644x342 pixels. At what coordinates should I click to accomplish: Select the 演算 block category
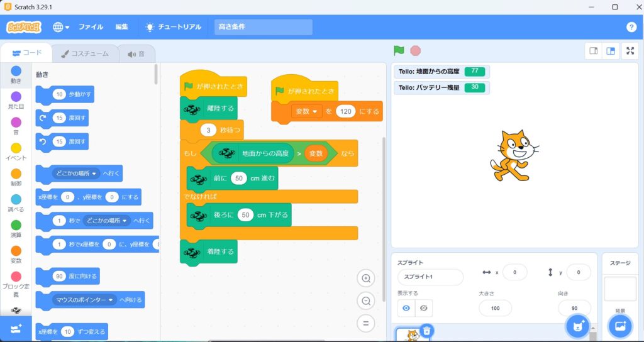(x=16, y=229)
